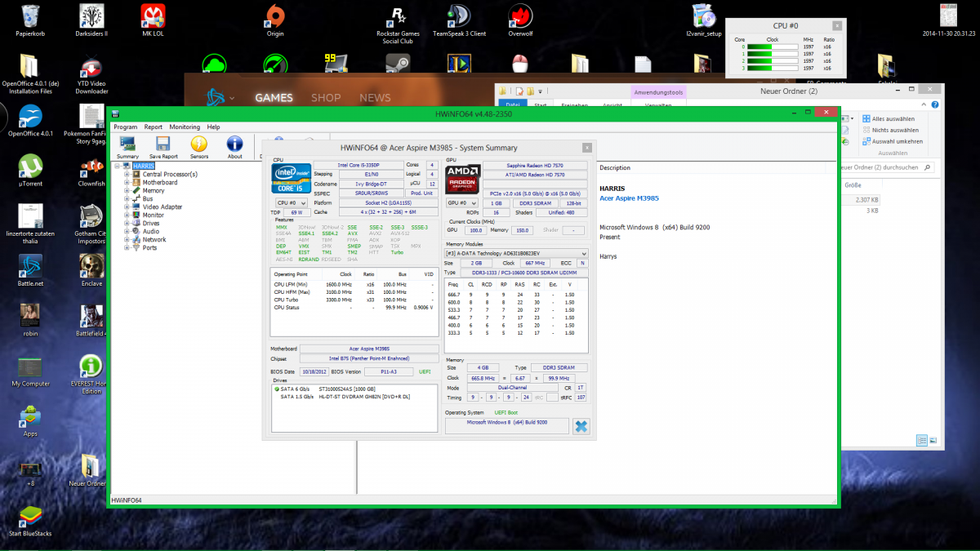Open the NEWS tab in Battle.net window
The image size is (980, 551).
click(x=375, y=98)
